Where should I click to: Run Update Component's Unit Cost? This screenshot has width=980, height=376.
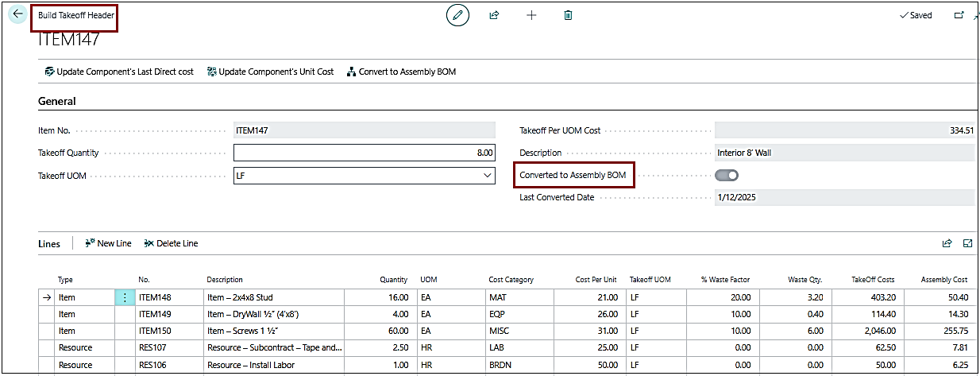point(270,72)
